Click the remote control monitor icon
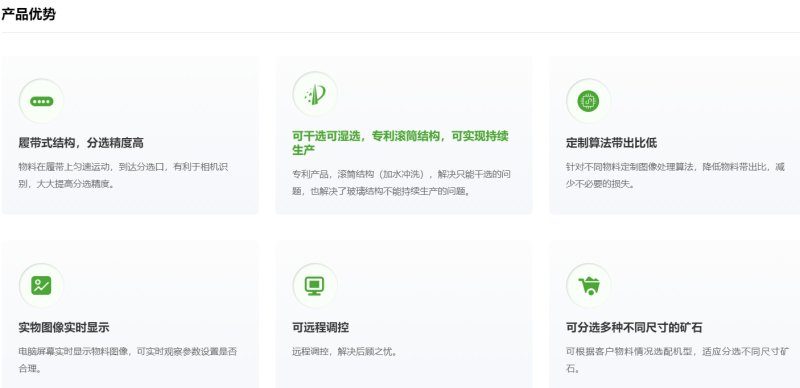The height and width of the screenshot is (388, 800). point(315,285)
